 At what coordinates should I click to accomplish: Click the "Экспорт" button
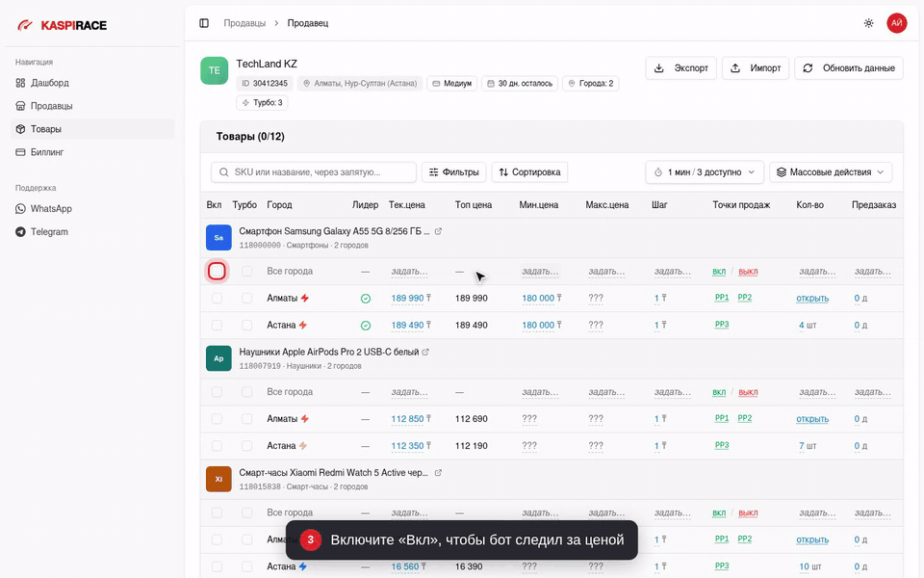click(681, 68)
